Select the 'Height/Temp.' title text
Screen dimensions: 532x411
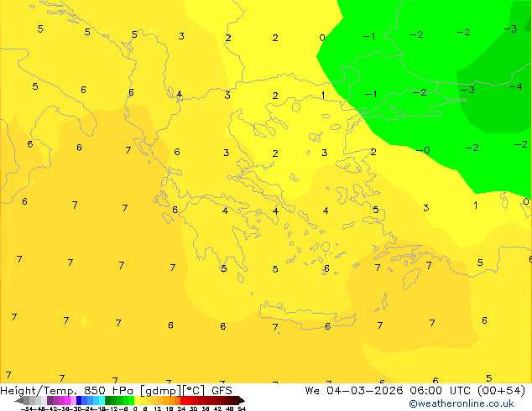point(39,391)
